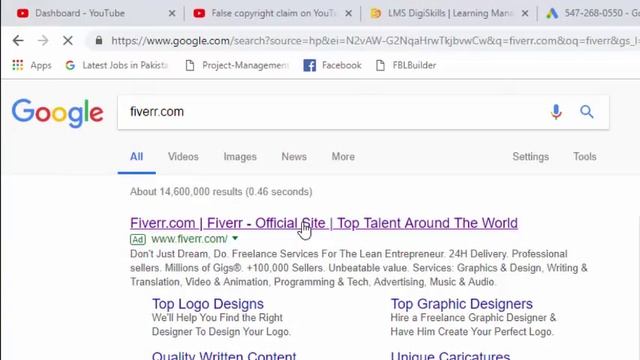Click the Google logo

coord(57,113)
